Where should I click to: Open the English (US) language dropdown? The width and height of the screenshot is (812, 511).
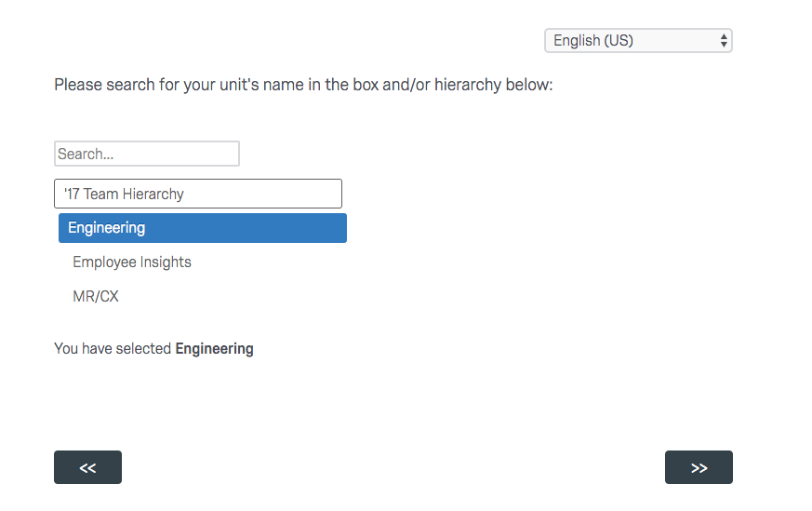637,41
